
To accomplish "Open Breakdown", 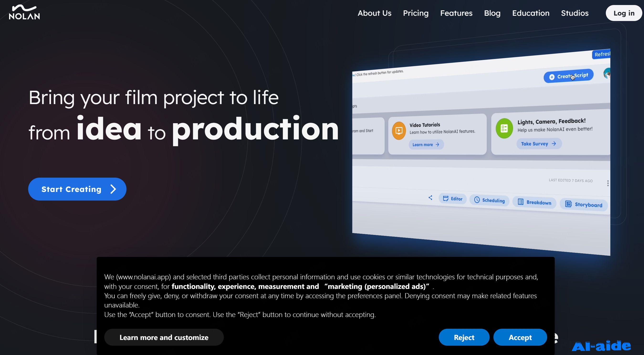I will pyautogui.click(x=534, y=202).
